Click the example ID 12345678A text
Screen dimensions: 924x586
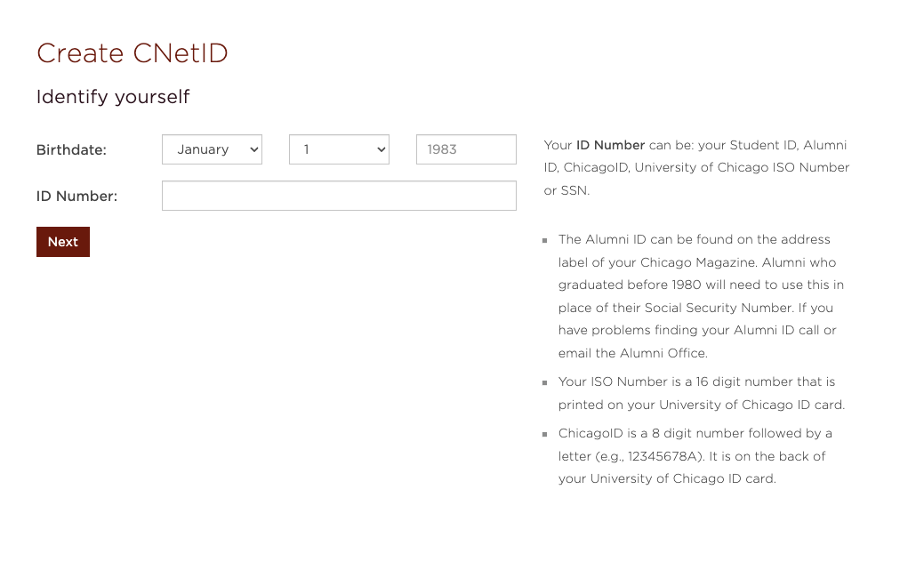coord(664,456)
